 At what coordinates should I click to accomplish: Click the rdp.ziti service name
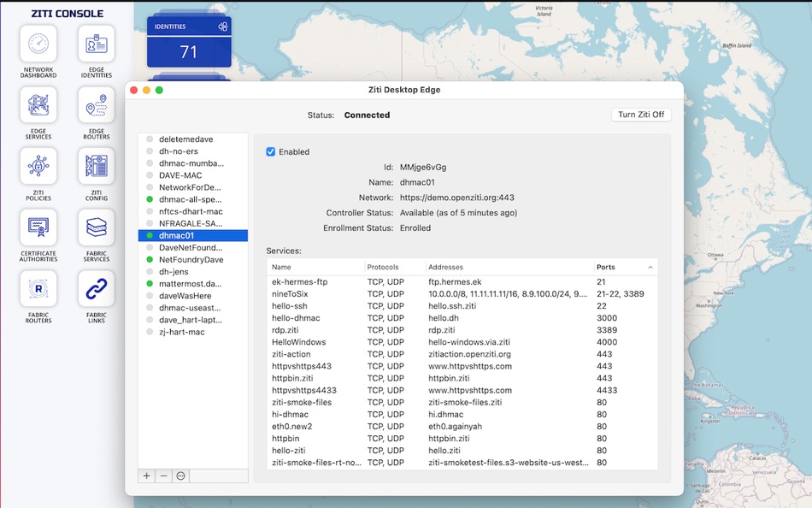click(x=285, y=330)
